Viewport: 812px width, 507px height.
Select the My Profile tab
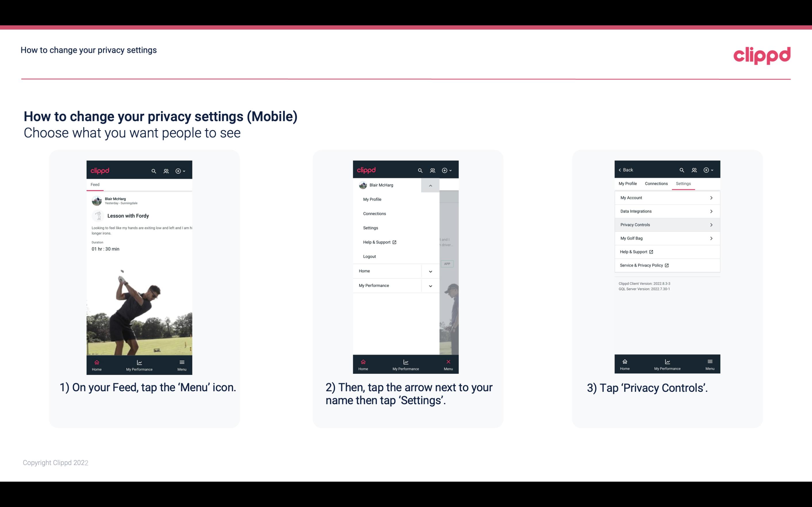[628, 183]
